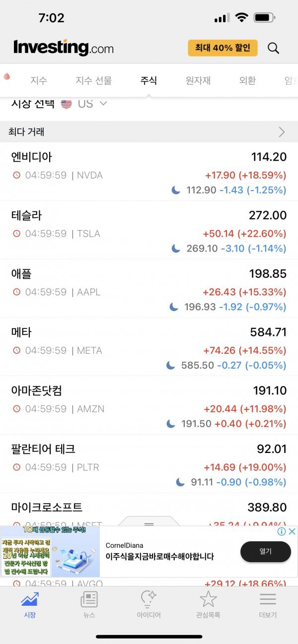Close the CornelDiana ad banner
This screenshot has height=644, width=298.
tap(292, 531)
